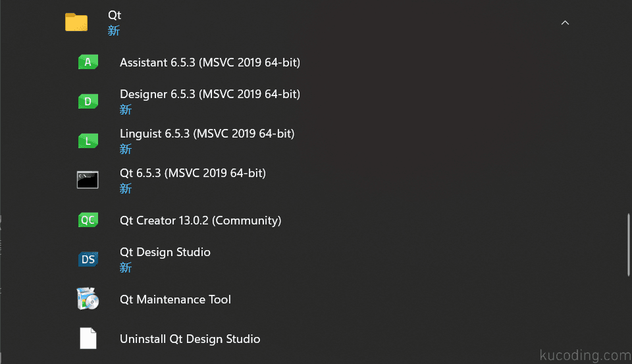This screenshot has height=364, width=632.
Task: Open the Assistant 6.5.3 green A icon
Action: pyautogui.click(x=88, y=62)
